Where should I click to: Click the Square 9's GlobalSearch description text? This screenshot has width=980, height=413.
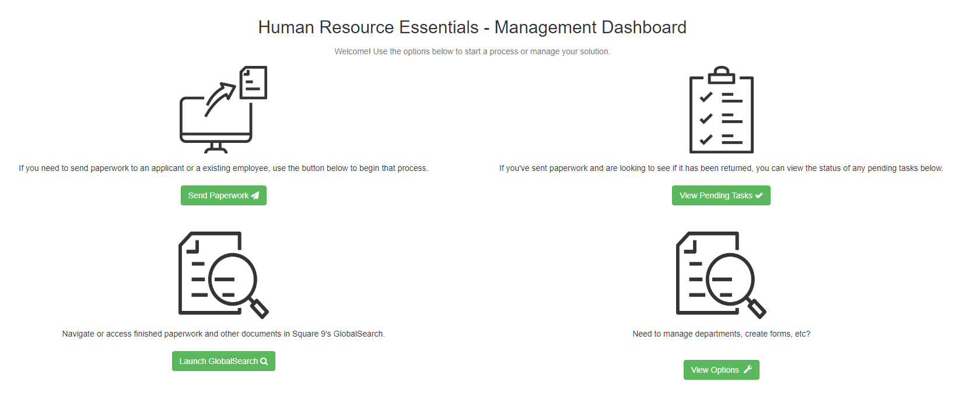click(x=223, y=334)
